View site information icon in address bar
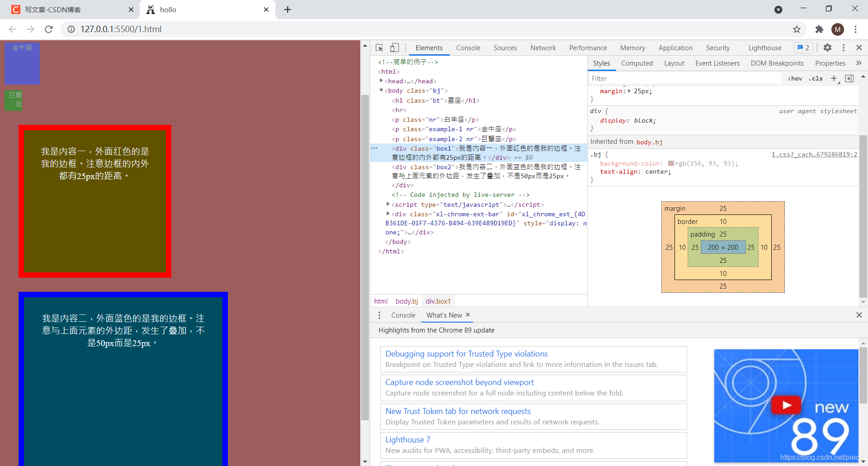Viewport: 868px width, 466px height. coord(71,29)
